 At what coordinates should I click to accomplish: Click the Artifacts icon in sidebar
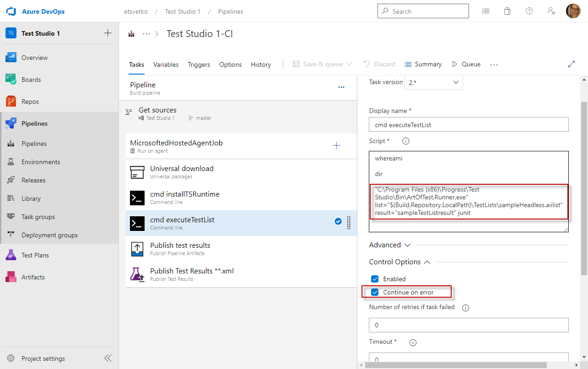coord(11,277)
